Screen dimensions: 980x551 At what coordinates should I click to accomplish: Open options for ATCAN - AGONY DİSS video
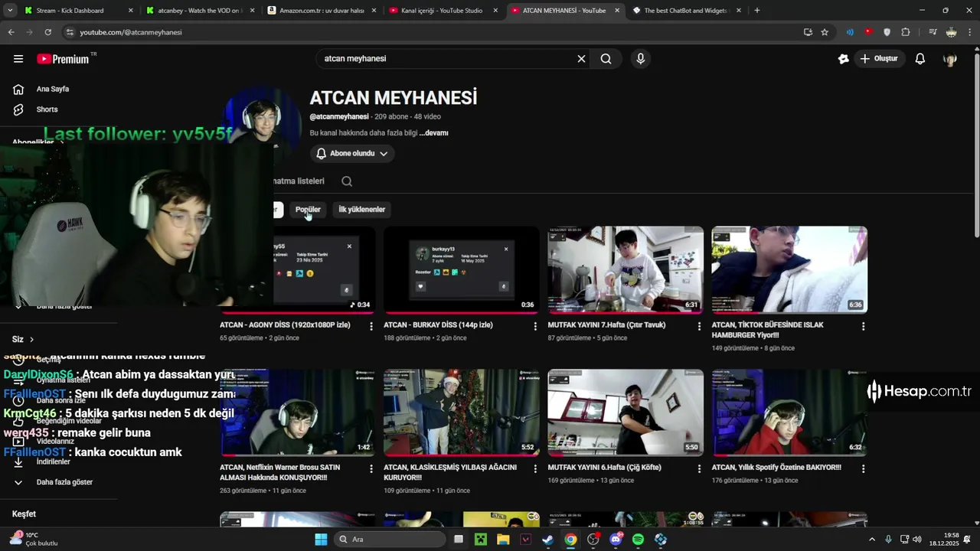(x=371, y=326)
